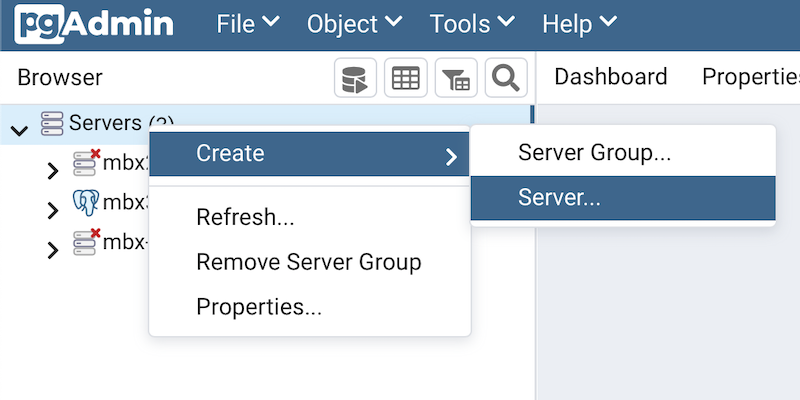Click the Servers group icon
The height and width of the screenshot is (400, 800).
tap(52, 123)
